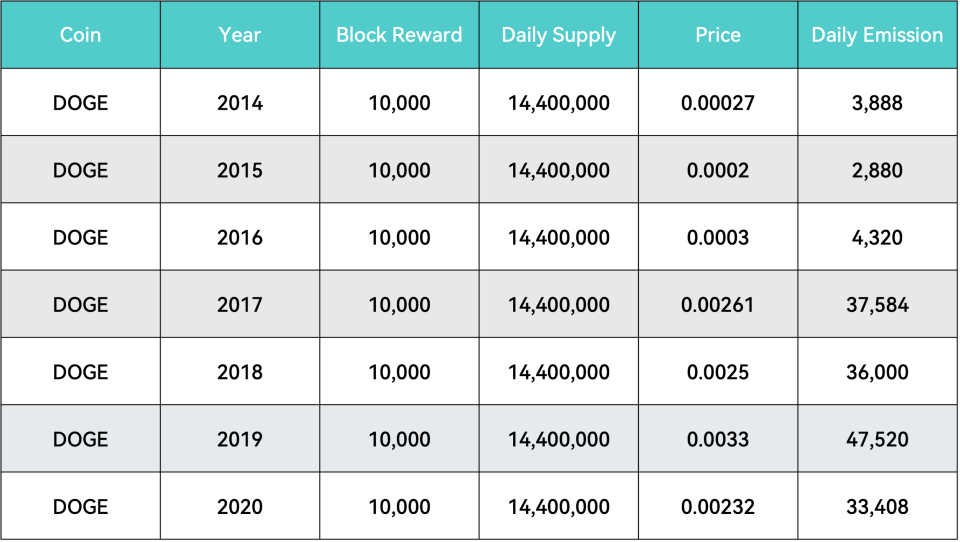Image resolution: width=960 pixels, height=542 pixels.
Task: Select the 2015 year cell
Action: pyautogui.click(x=239, y=170)
